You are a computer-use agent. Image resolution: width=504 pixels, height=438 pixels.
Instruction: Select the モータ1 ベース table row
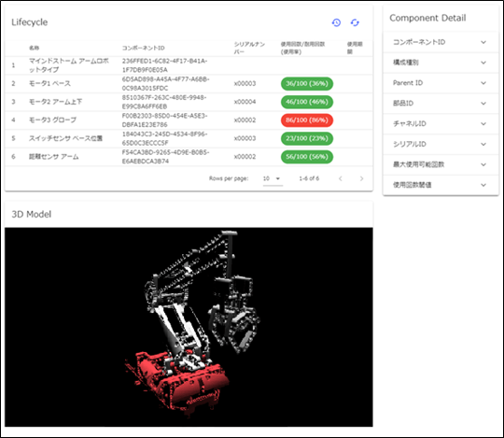189,84
